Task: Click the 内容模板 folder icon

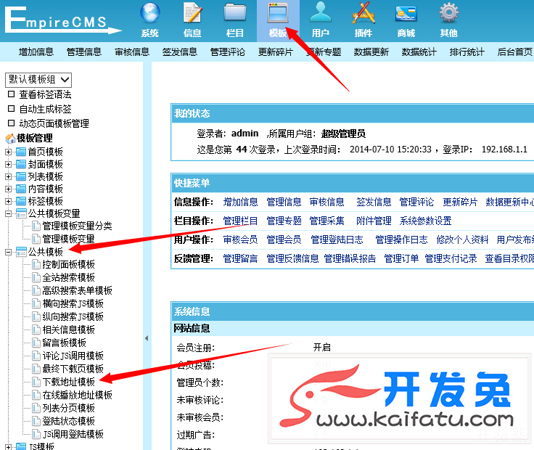Action: click(21, 188)
